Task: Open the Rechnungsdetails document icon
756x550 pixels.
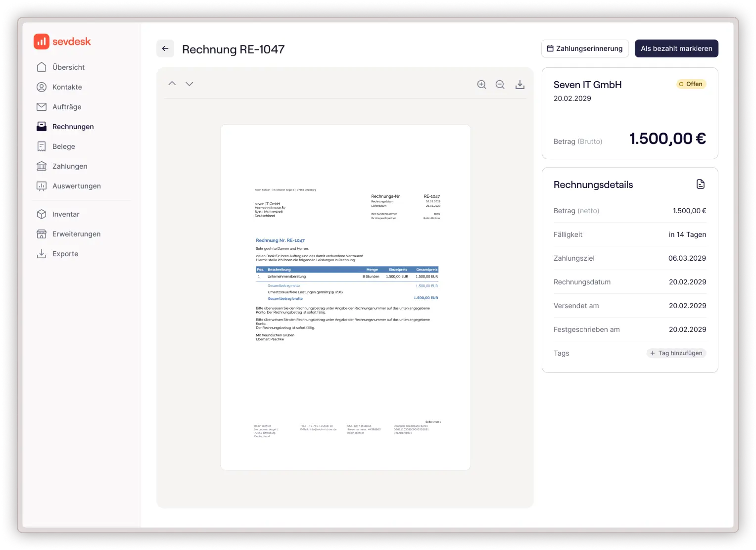Action: tap(701, 184)
